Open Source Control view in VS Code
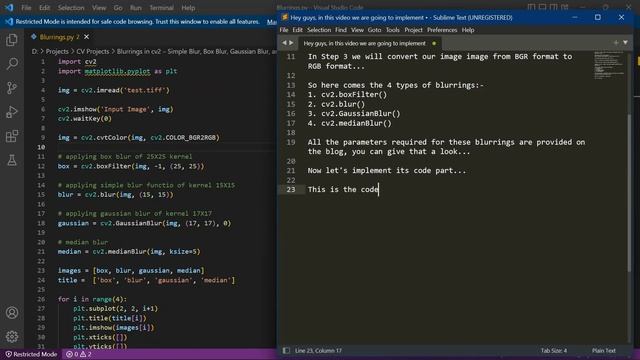Viewport: 640px width, 360px height. [x=12, y=88]
